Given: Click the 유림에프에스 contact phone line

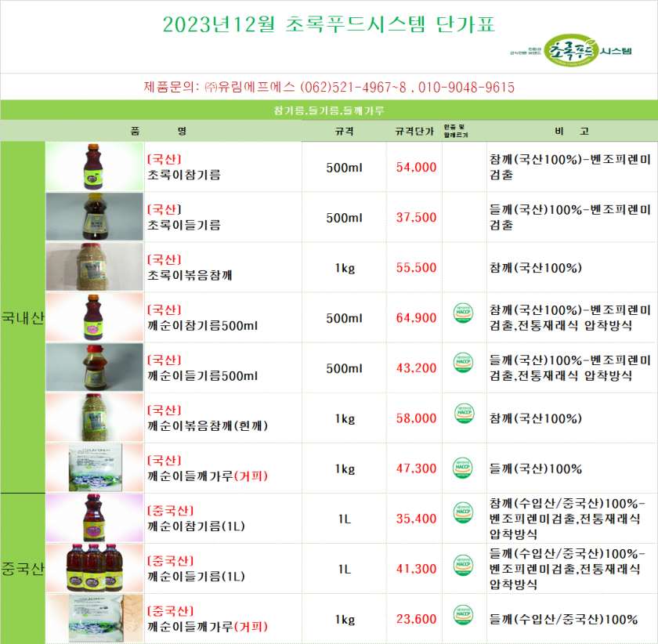Looking at the screenshot, I should pyautogui.click(x=329, y=87).
